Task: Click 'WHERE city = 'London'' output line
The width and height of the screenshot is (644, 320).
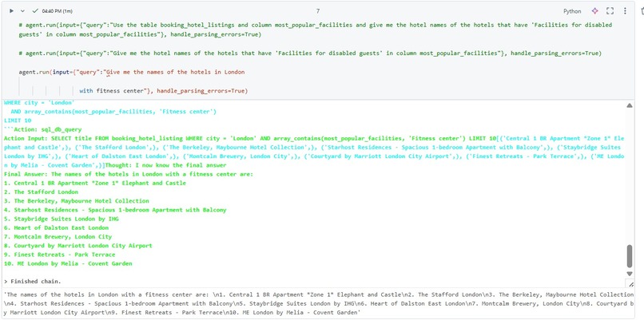Action: [x=39, y=103]
